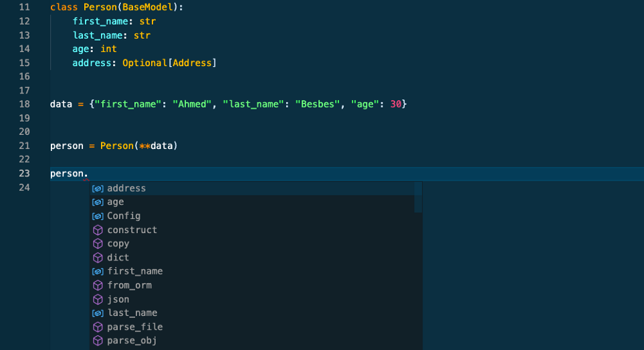Click the "Besbes" string value
Image resolution: width=644 pixels, height=350 pixels.
[x=317, y=104]
